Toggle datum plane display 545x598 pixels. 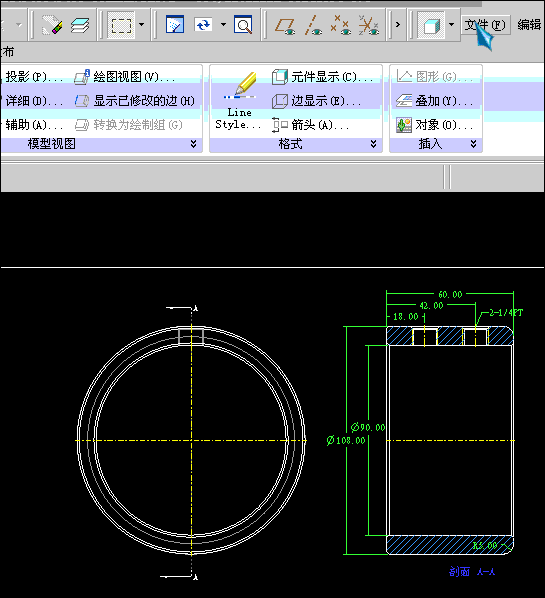(285, 26)
